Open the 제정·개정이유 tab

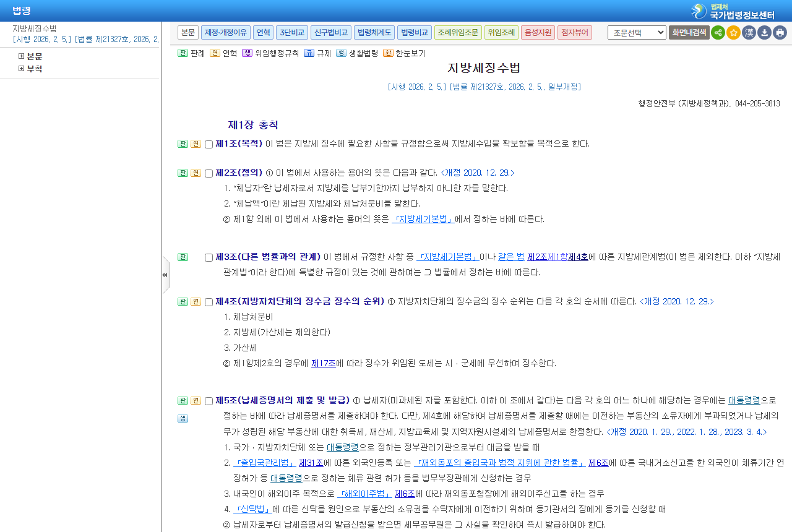[225, 33]
